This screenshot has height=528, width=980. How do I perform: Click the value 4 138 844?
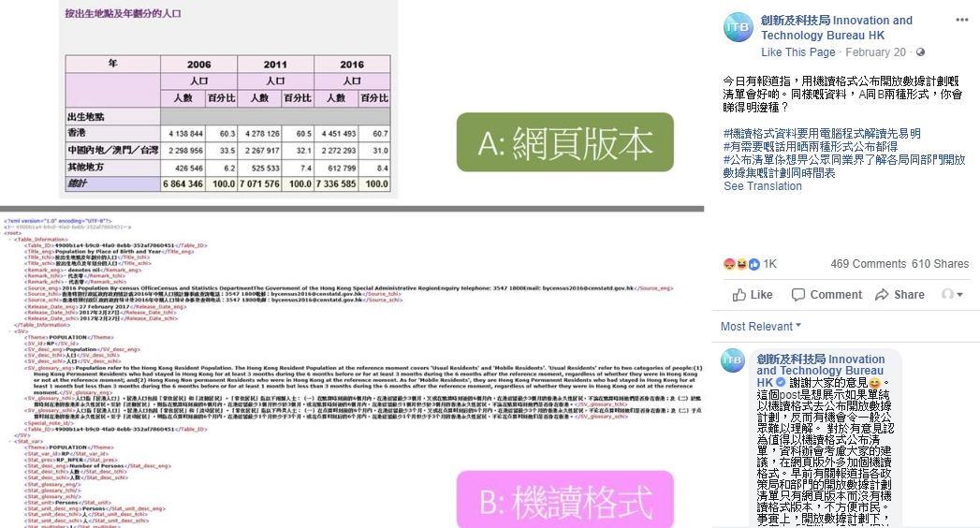click(x=185, y=134)
